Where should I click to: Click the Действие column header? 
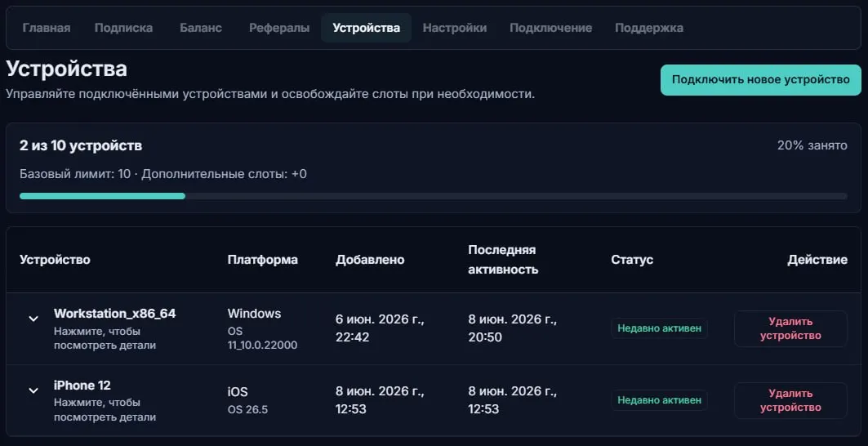point(817,260)
